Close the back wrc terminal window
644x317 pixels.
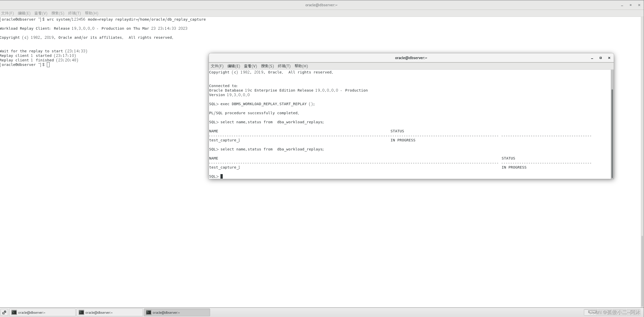639,5
